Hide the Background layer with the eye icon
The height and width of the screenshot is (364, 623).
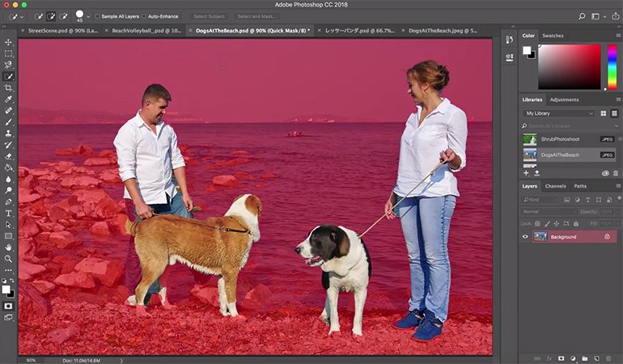525,237
